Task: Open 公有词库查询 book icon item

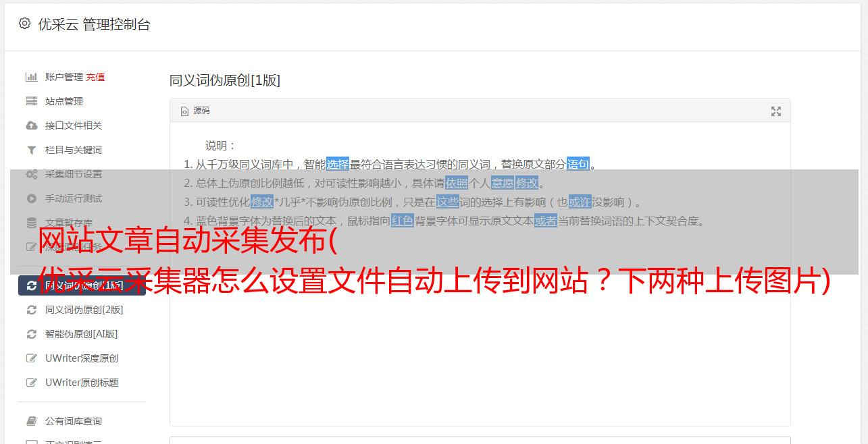Action: [x=73, y=421]
